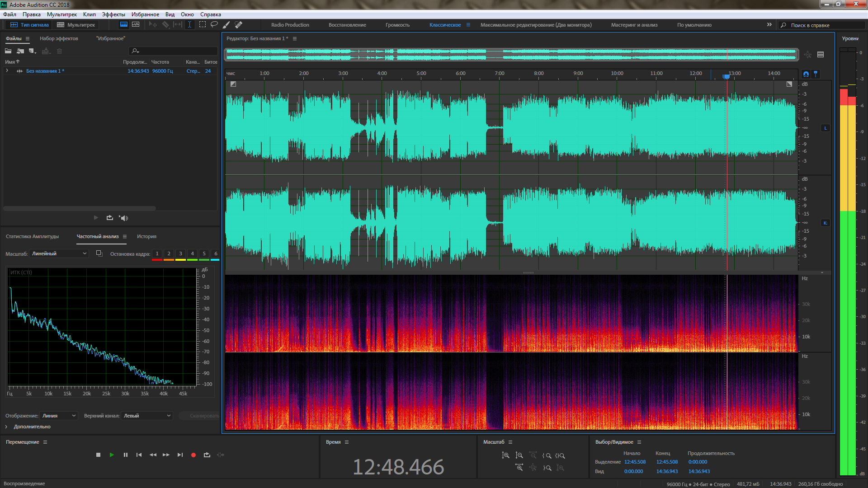Click the auto-play speaker icon in Files panel

123,218
